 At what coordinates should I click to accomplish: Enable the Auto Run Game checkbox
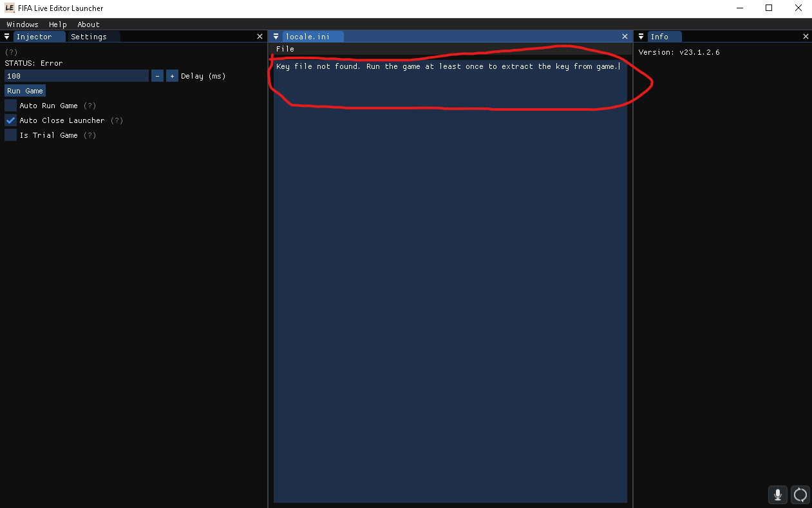click(10, 105)
